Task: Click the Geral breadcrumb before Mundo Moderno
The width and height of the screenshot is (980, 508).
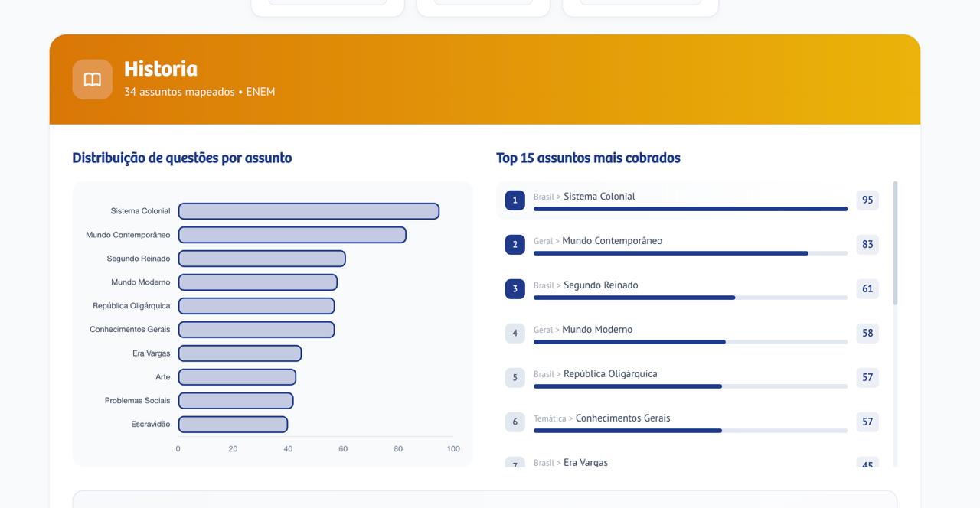Action: 544,329
